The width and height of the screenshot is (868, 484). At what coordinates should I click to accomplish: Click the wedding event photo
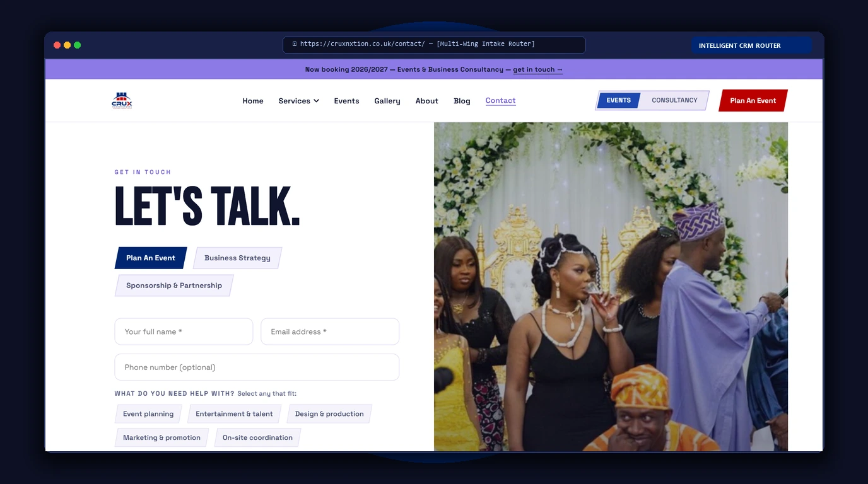[611, 287]
